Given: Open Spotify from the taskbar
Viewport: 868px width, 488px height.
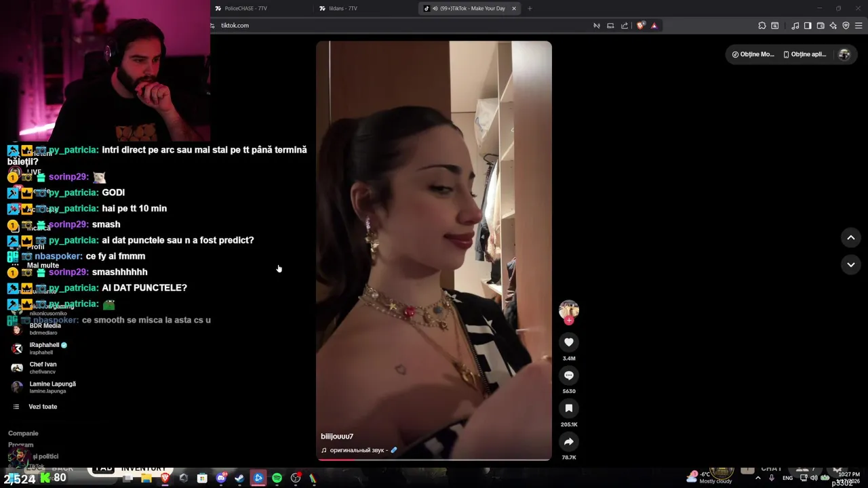Looking at the screenshot, I should [277, 478].
